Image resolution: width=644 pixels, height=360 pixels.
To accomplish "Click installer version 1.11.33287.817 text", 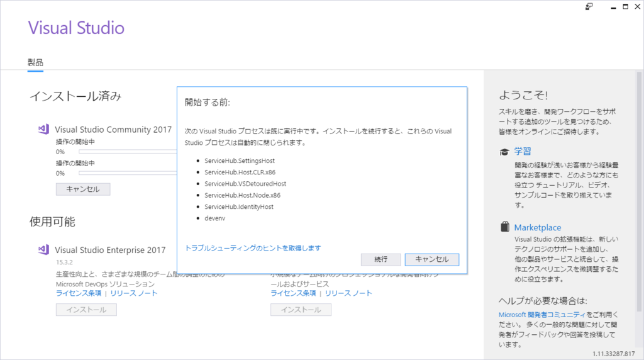I will tap(614, 354).
